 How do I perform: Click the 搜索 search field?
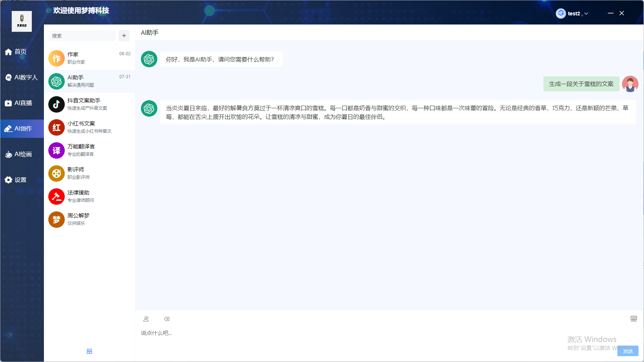(x=83, y=36)
